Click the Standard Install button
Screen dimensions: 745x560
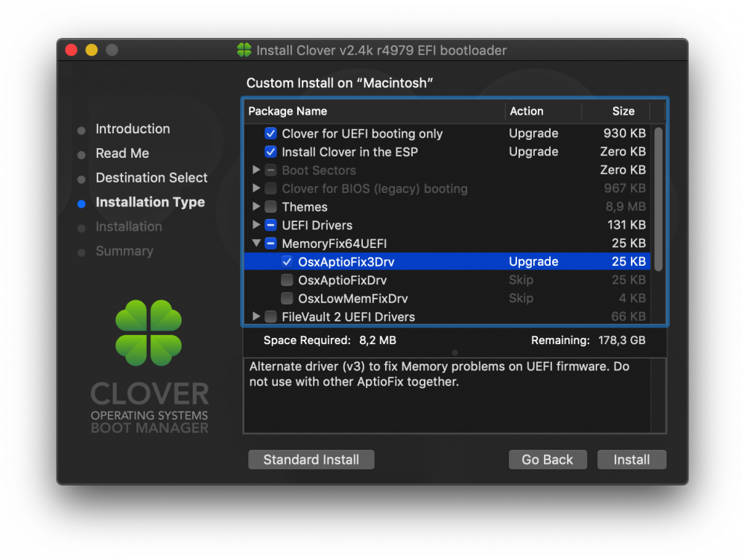click(x=311, y=459)
